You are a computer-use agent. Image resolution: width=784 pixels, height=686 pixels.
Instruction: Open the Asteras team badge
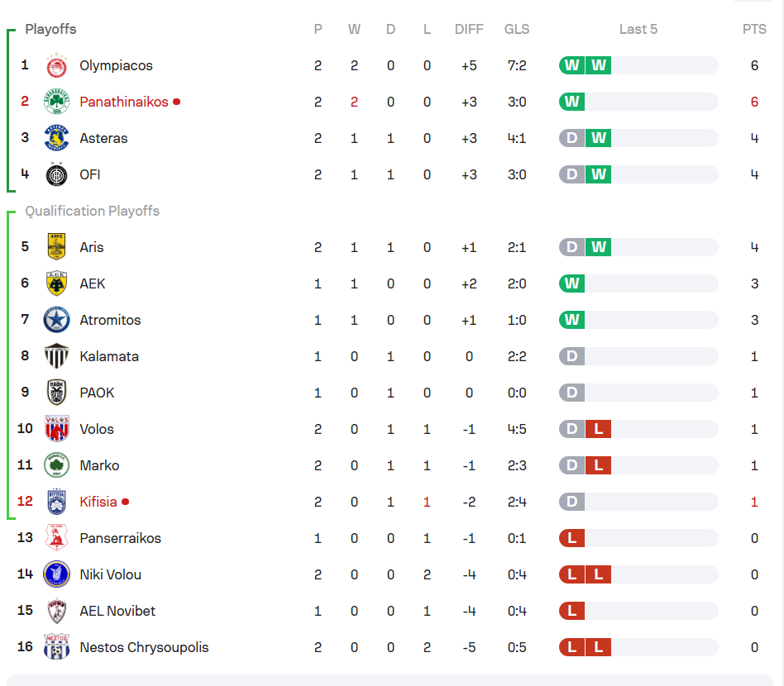(56, 138)
